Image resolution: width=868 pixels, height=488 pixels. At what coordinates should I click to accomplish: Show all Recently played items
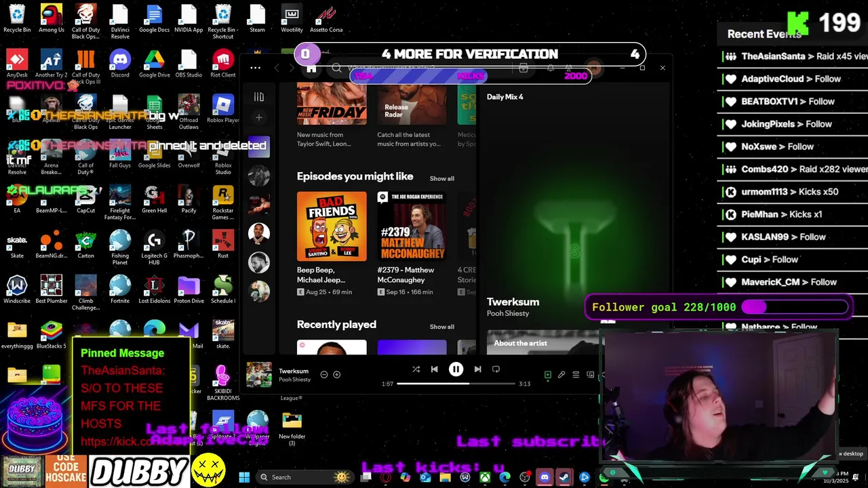pyautogui.click(x=442, y=327)
